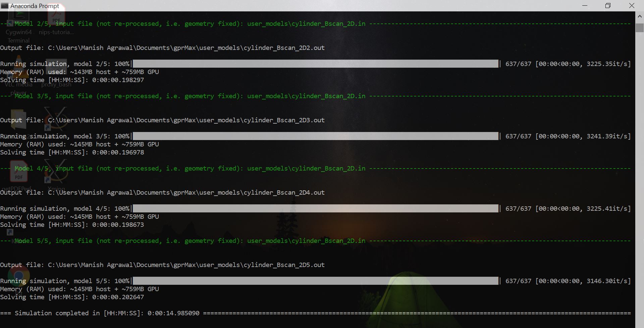Minimize the Anaconda Prompt window

(x=585, y=5)
